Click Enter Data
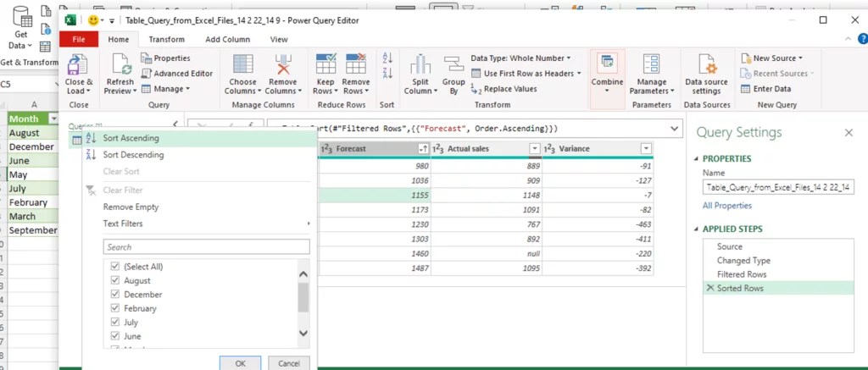Screen dimensions: 868x370 tap(766, 89)
